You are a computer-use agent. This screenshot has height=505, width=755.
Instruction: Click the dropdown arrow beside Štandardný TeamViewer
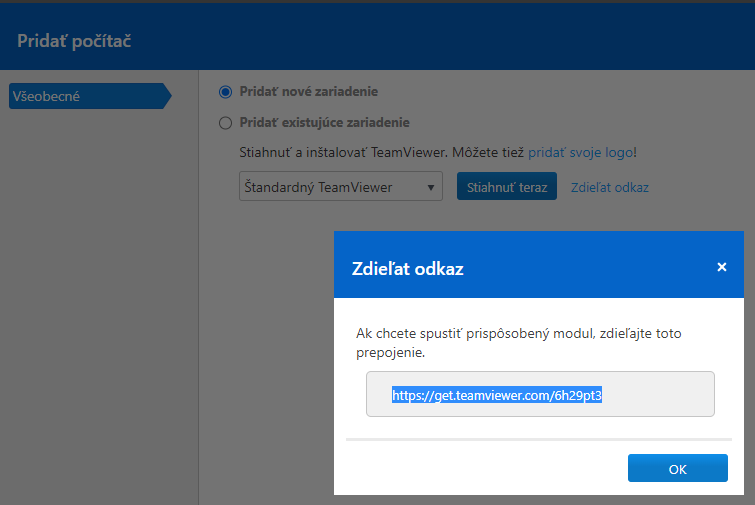click(430, 187)
